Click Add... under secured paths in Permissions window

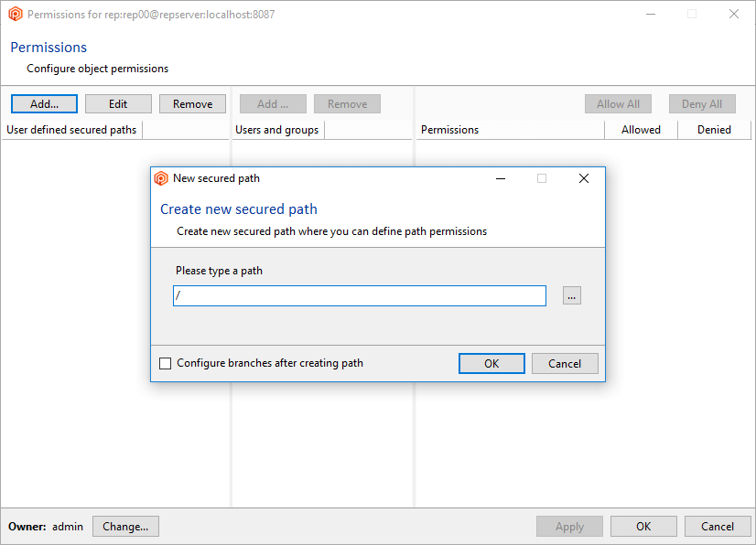[x=44, y=104]
